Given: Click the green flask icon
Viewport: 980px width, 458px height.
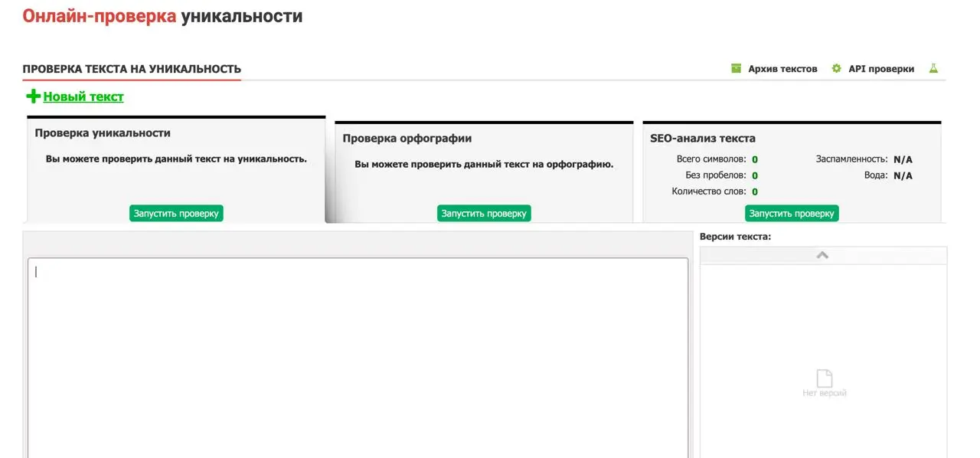Looking at the screenshot, I should coord(933,68).
